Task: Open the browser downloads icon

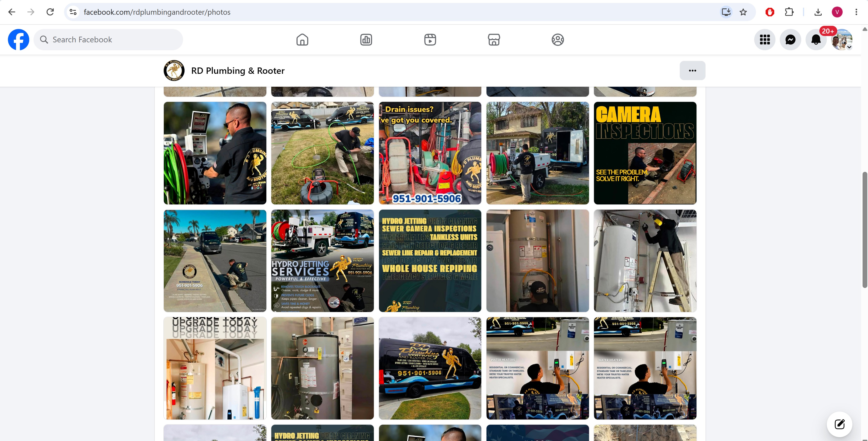Action: 818,12
